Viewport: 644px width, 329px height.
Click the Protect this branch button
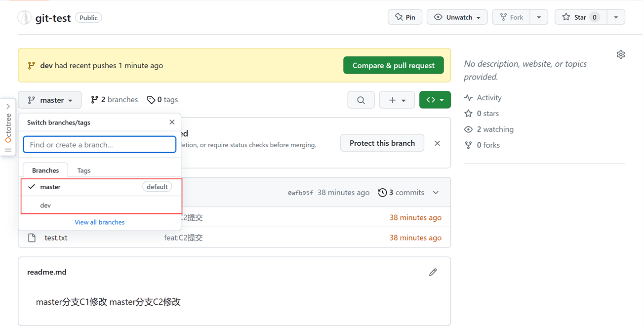382,143
